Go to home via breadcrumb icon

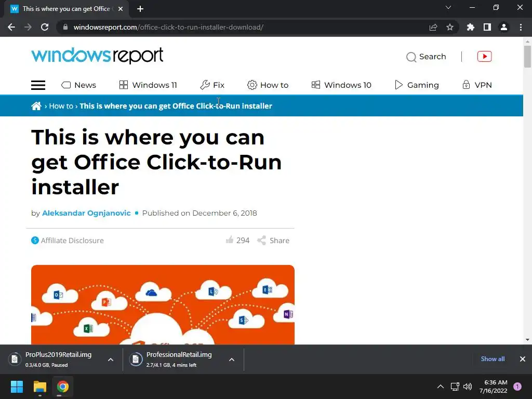[x=36, y=106]
